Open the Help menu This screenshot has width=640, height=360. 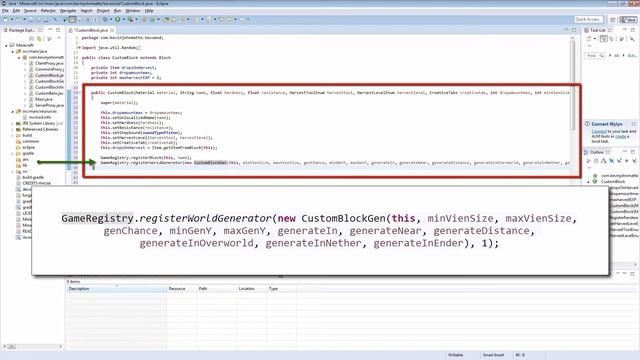149,11
